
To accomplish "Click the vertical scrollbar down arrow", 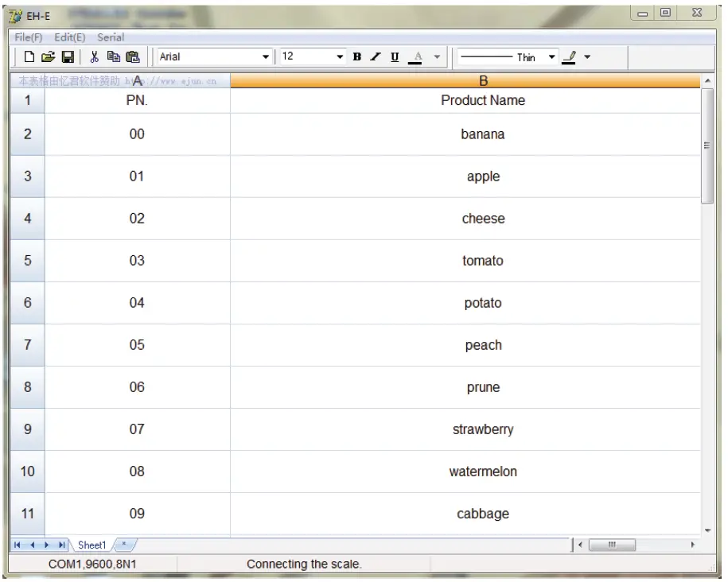I will click(x=707, y=530).
